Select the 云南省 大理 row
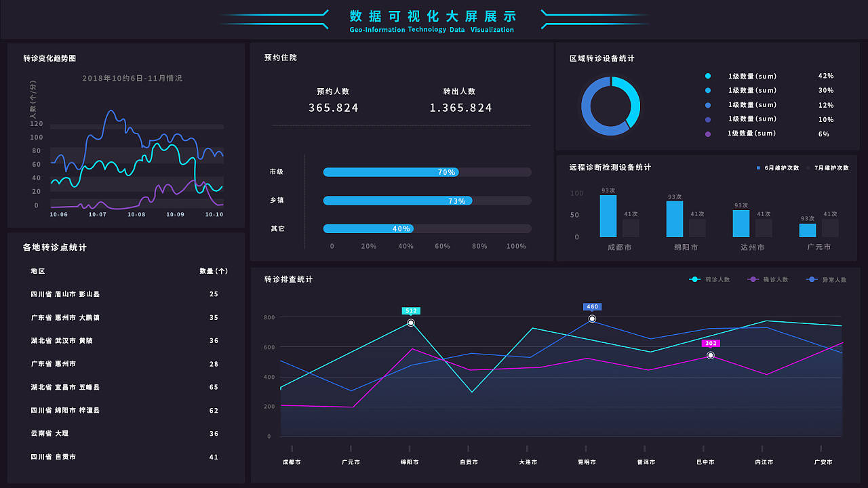 click(x=125, y=433)
